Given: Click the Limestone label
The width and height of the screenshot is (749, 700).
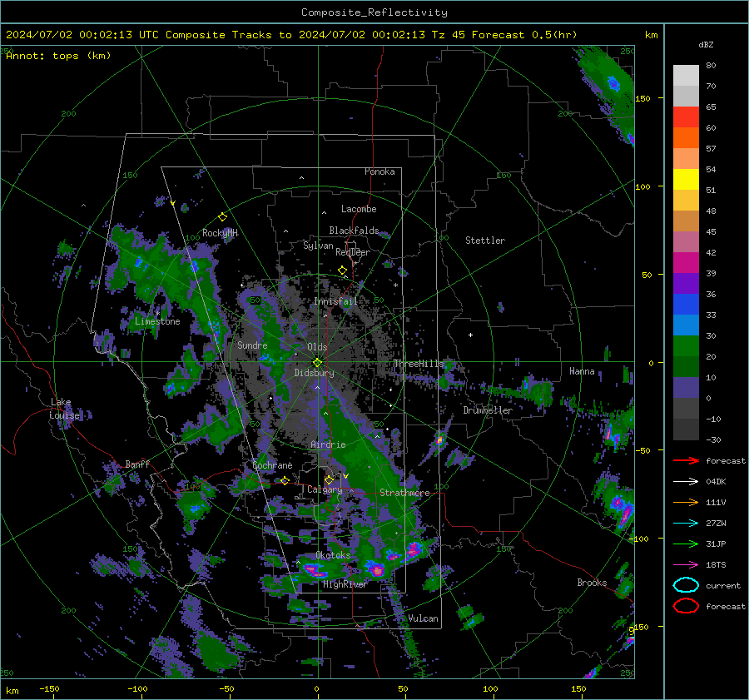Looking at the screenshot, I should [x=157, y=321].
